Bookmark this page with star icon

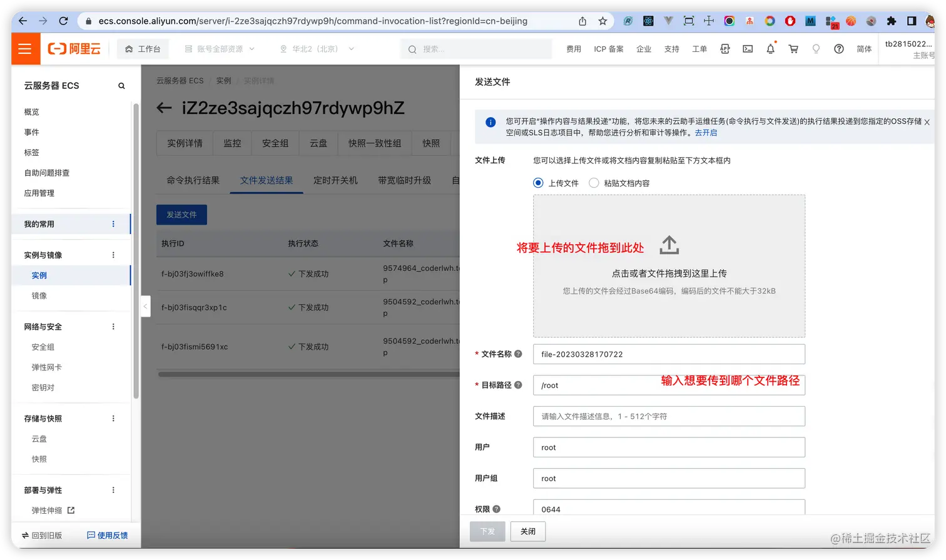603,21
